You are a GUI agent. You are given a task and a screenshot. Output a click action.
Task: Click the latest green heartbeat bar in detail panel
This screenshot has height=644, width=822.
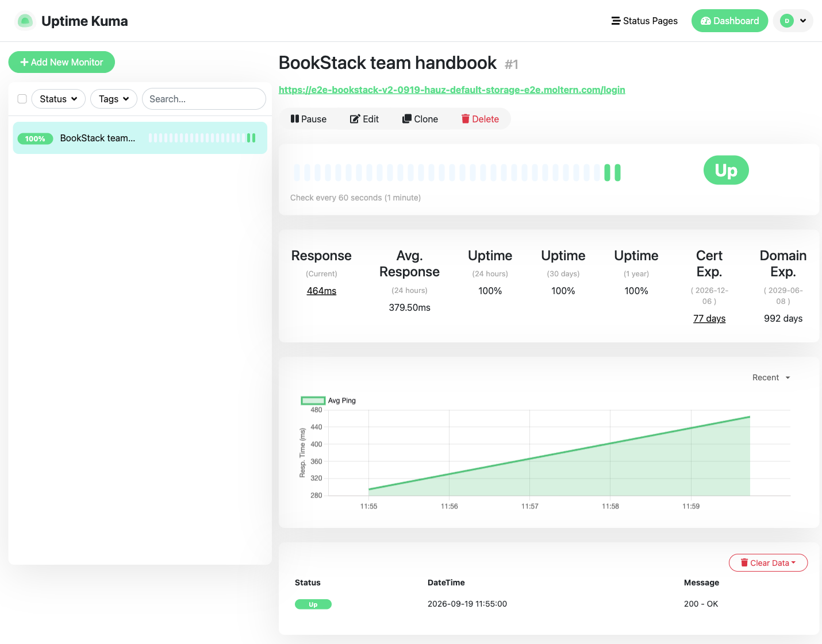(617, 172)
